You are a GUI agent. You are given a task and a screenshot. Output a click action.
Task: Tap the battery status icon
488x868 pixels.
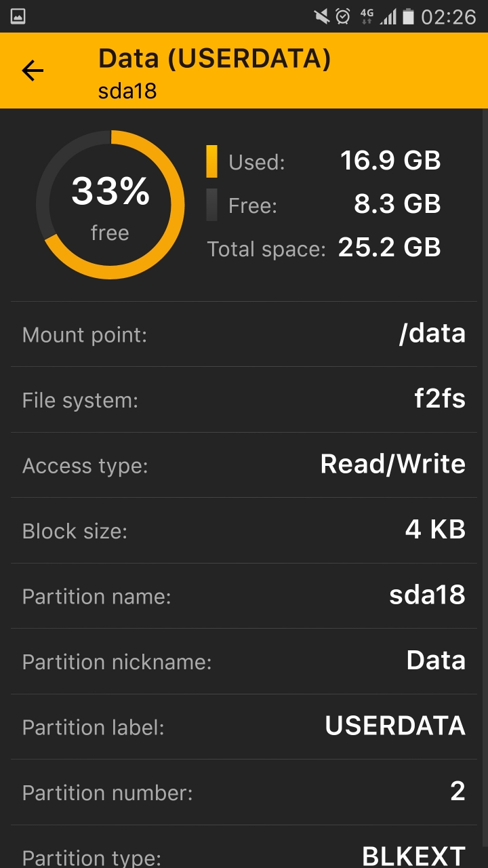click(408, 16)
